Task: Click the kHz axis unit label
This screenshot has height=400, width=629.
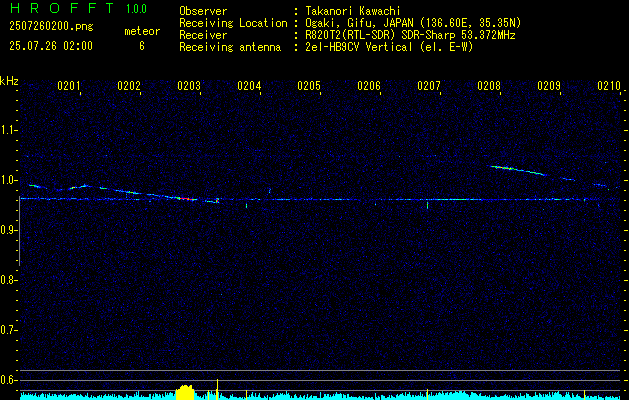Action: tap(9, 81)
